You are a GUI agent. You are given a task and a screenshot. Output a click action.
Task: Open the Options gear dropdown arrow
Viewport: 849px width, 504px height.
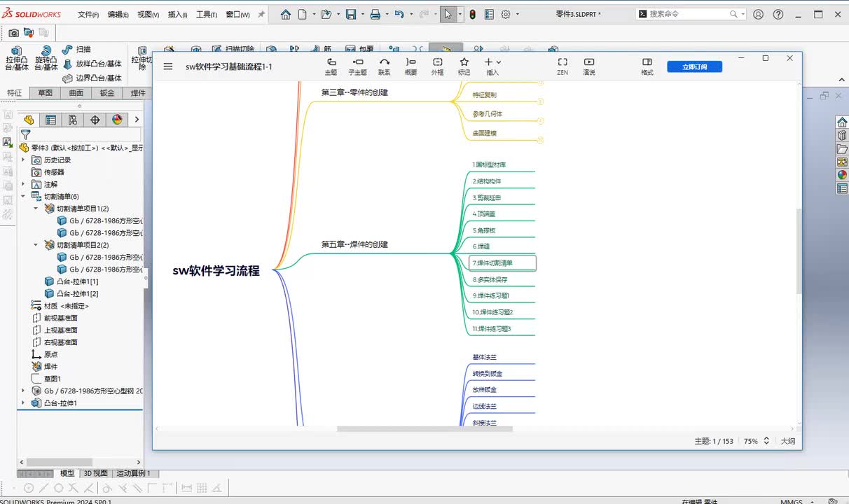[x=517, y=14]
